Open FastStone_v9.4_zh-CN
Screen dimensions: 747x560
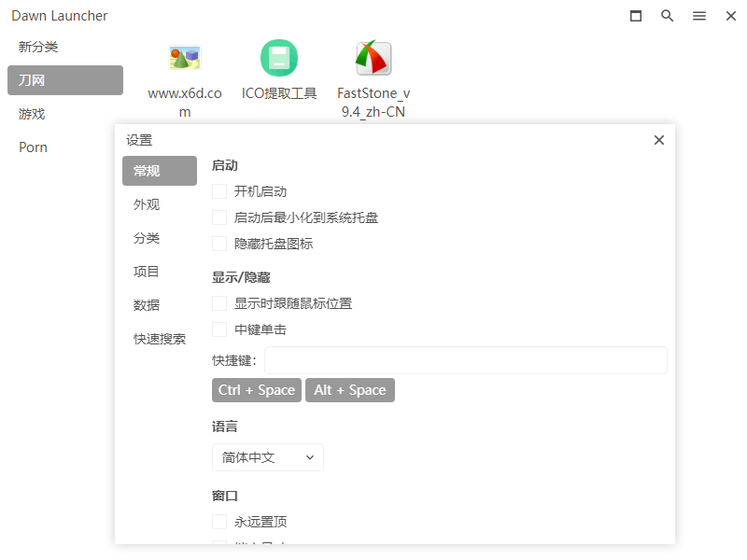[x=373, y=58]
